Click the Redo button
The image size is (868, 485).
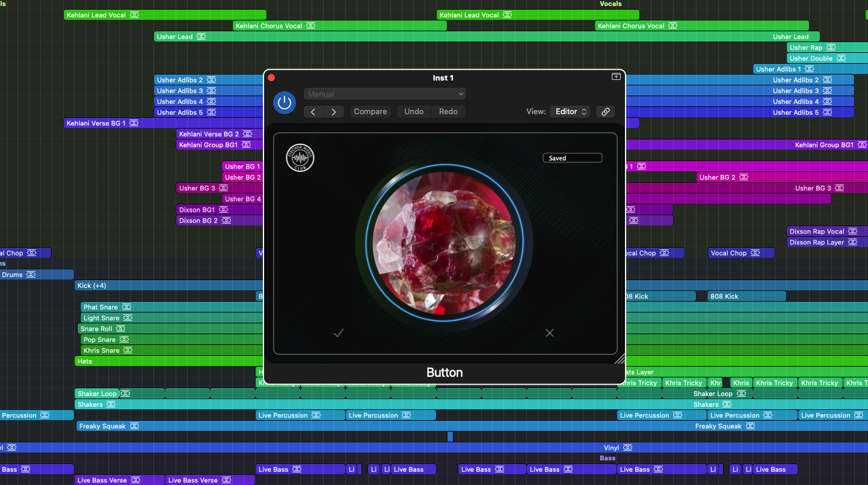448,112
